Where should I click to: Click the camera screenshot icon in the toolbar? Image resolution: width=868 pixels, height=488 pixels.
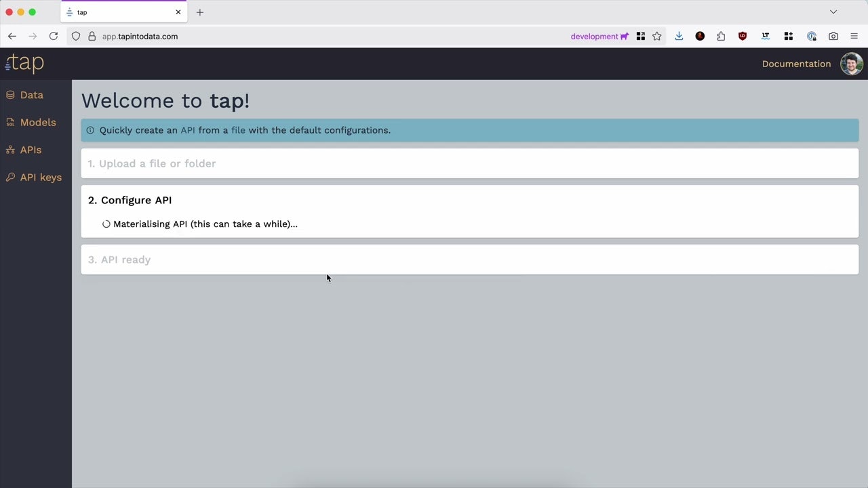833,36
